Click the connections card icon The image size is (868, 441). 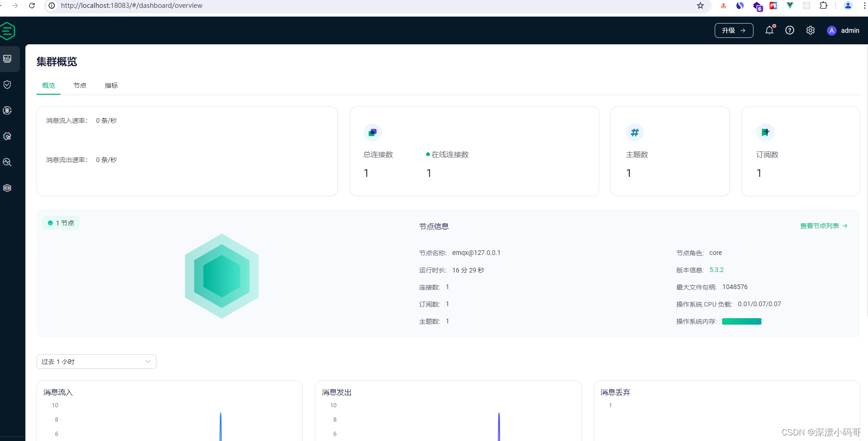373,133
